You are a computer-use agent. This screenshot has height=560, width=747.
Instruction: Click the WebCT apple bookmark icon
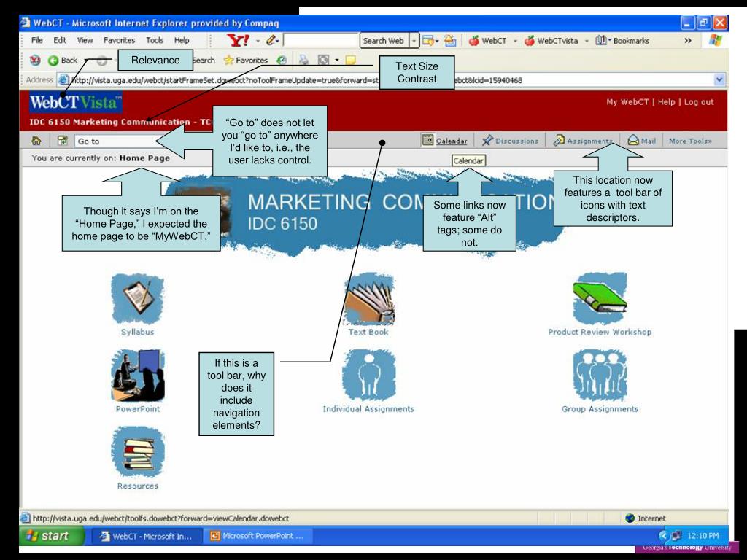(473, 41)
